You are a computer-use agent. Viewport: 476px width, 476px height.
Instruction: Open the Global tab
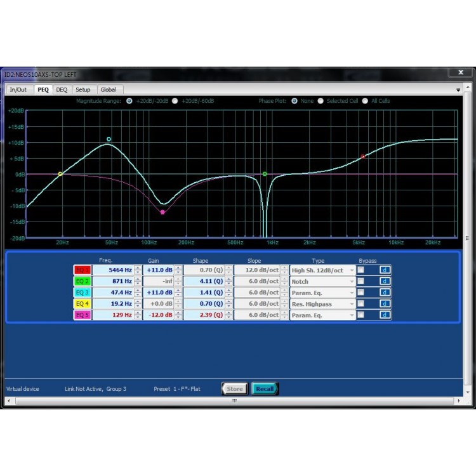(x=108, y=89)
